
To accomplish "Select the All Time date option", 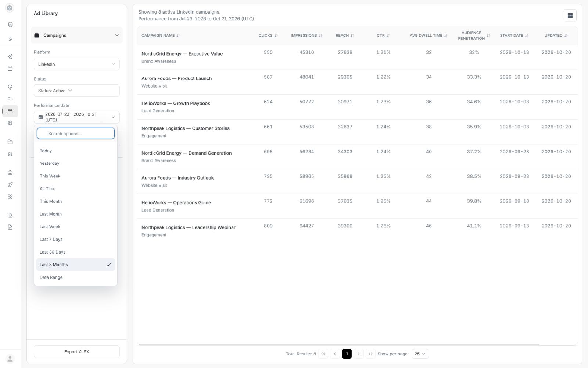I will pyautogui.click(x=76, y=189).
